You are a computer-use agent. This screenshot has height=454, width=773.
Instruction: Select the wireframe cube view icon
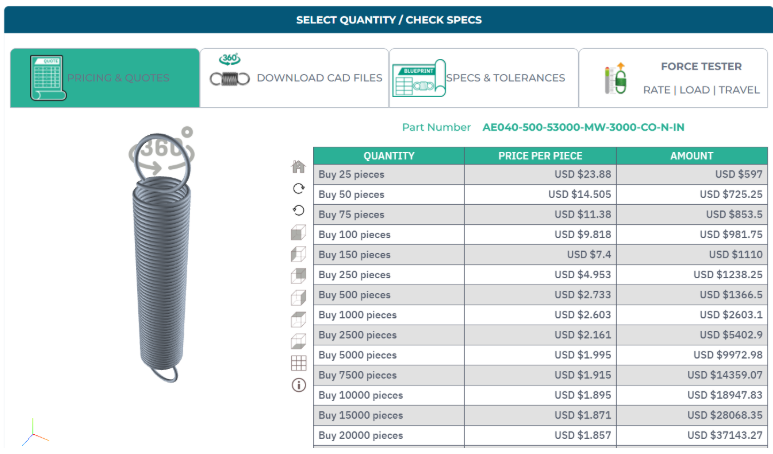pos(298,298)
